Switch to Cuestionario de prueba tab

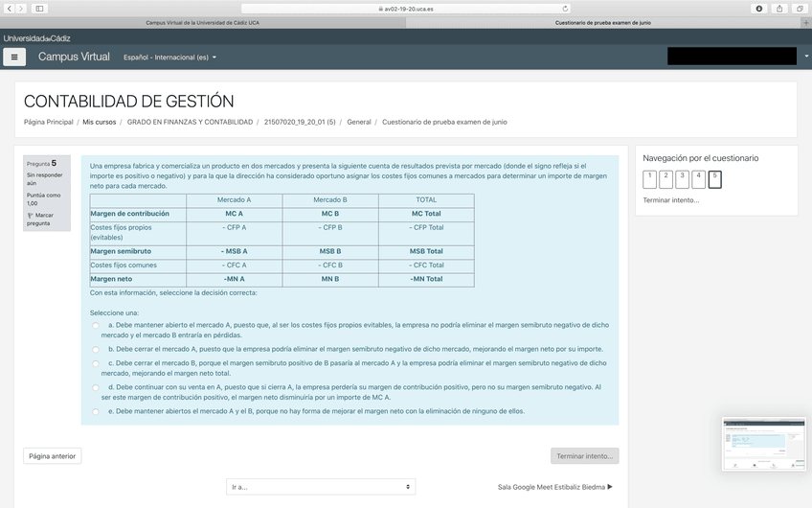(x=603, y=22)
